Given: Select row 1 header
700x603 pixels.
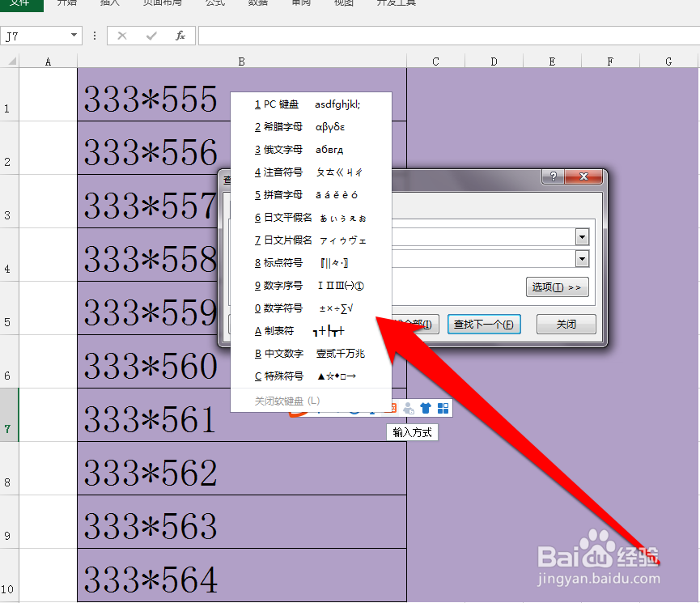Looking at the screenshot, I should coord(9,94).
